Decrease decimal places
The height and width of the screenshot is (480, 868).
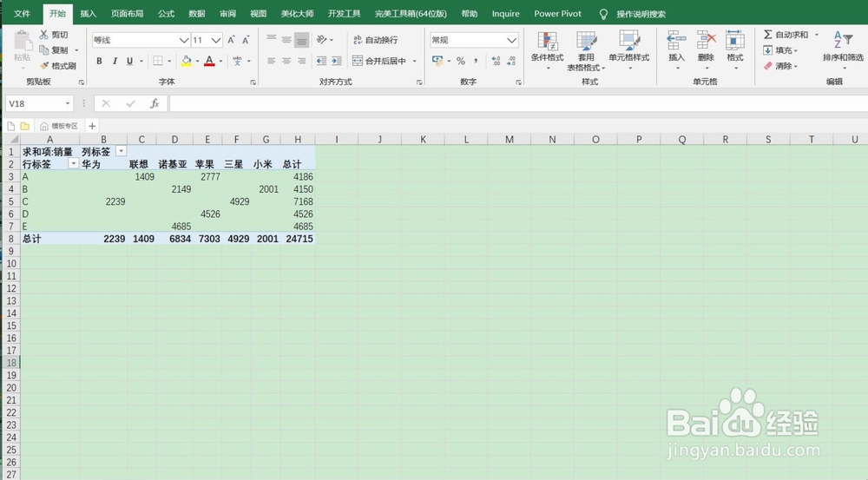(x=511, y=61)
